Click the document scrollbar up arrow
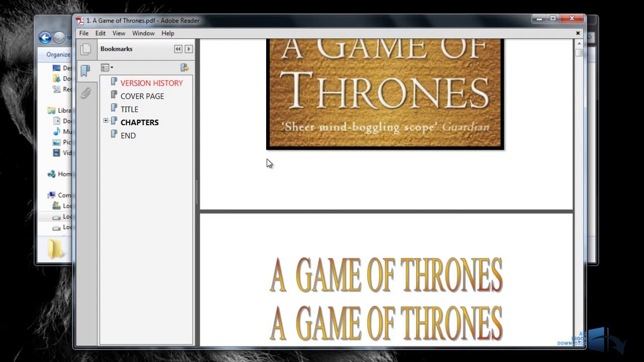Viewport: 644px width, 362px height. pos(579,44)
